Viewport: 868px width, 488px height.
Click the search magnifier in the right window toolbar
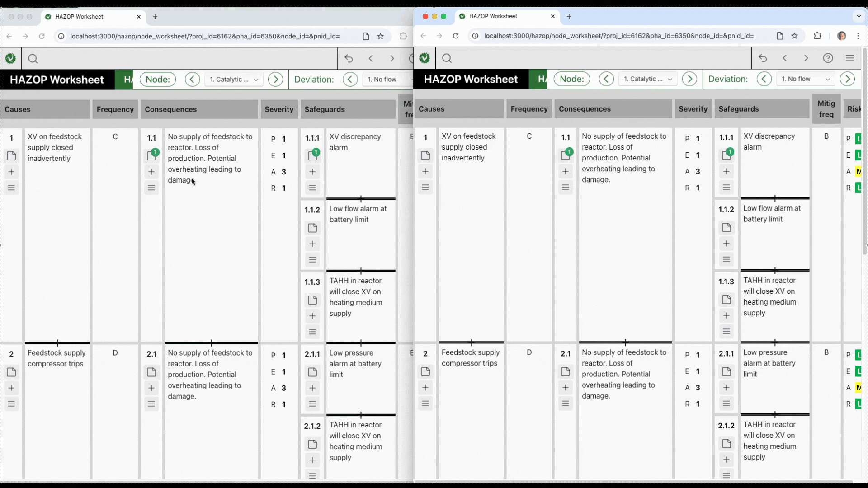447,58
